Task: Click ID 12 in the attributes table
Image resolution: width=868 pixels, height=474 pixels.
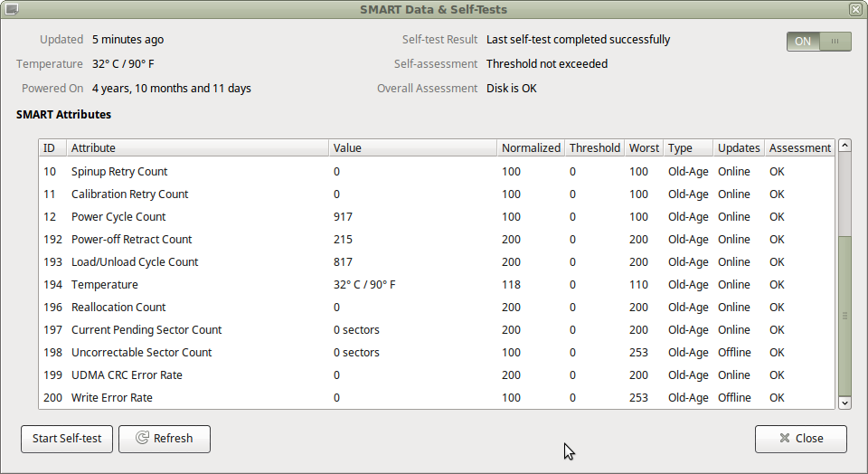Action: (49, 217)
